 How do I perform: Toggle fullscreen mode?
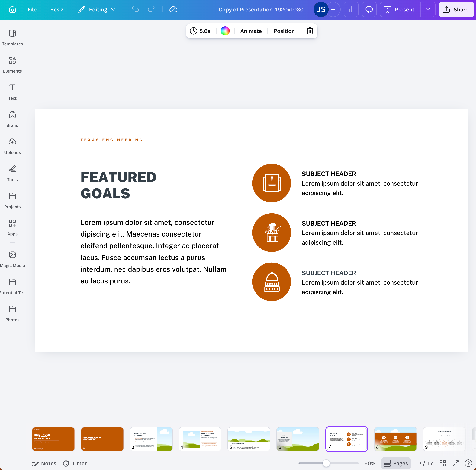click(x=455, y=463)
